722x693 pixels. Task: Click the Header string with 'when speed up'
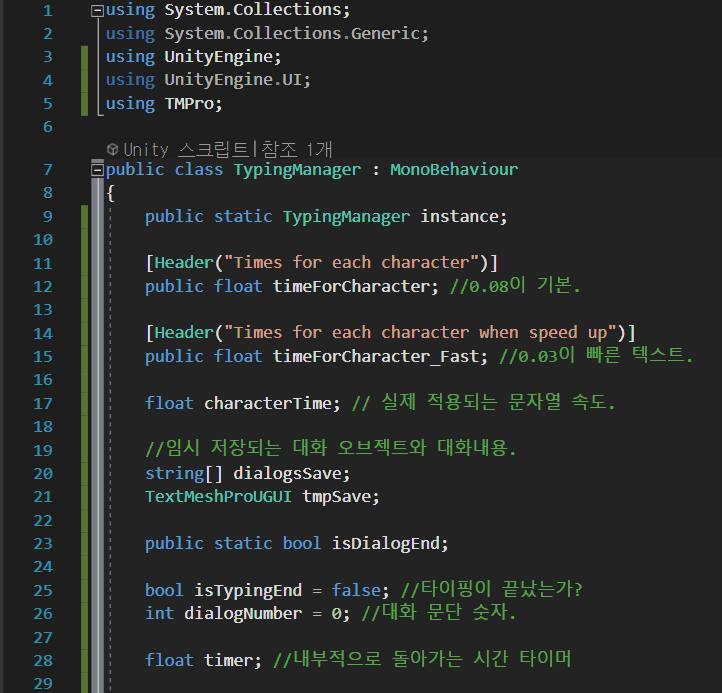(420, 333)
